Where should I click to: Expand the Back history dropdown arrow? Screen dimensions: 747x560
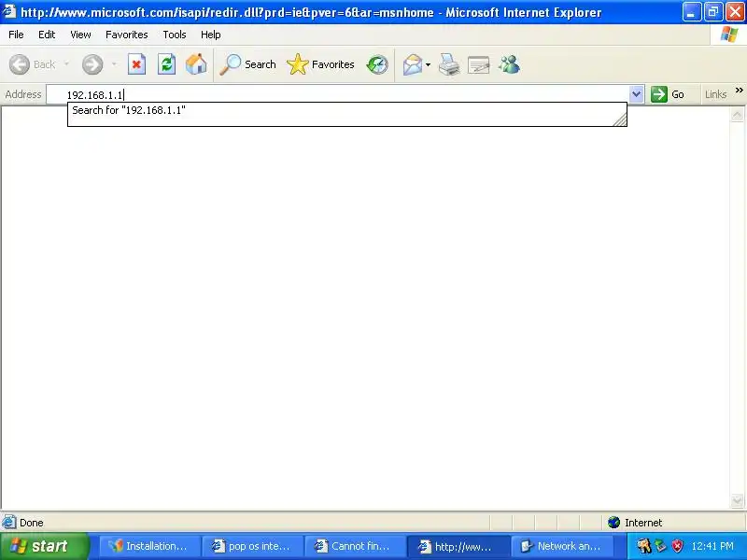coord(66,63)
